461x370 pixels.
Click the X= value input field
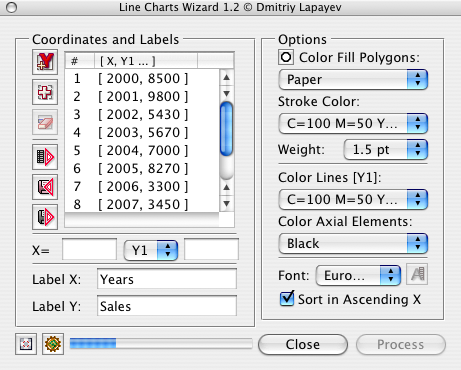89,249
